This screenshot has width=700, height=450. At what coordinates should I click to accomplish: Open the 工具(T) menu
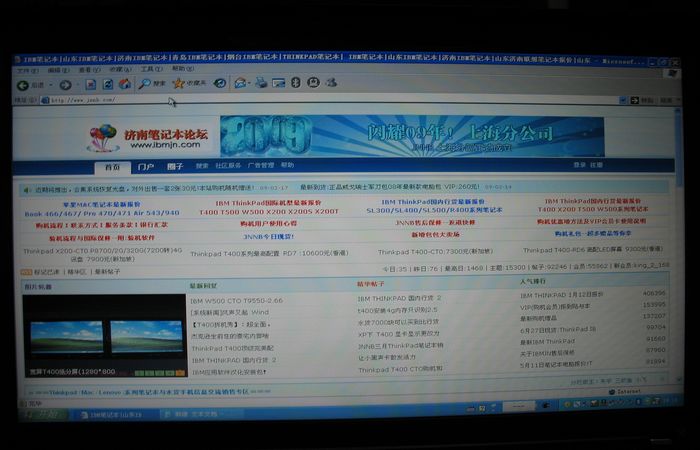coord(151,69)
